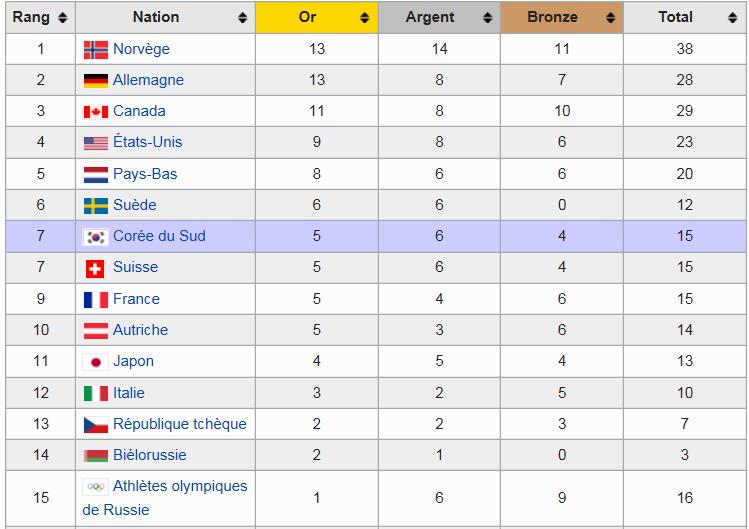
Task: Sort by Total column sort arrows
Action: point(733,18)
